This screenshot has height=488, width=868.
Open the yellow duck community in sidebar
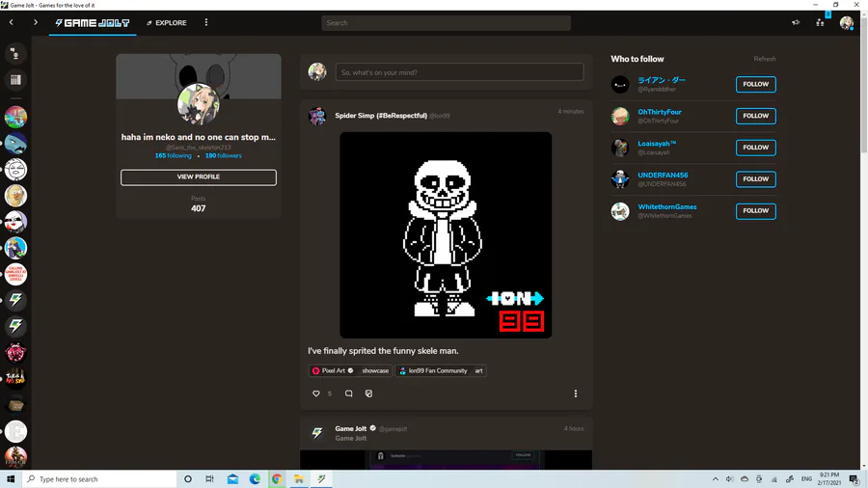coord(15,196)
